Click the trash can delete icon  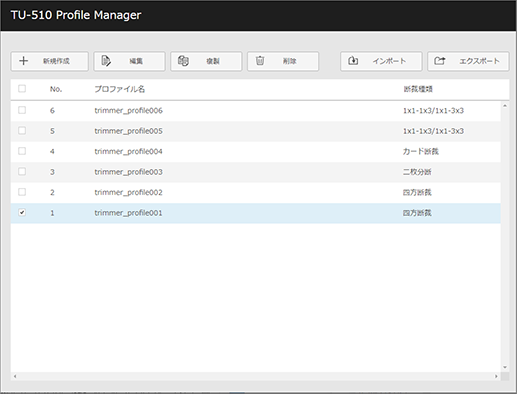coord(260,61)
